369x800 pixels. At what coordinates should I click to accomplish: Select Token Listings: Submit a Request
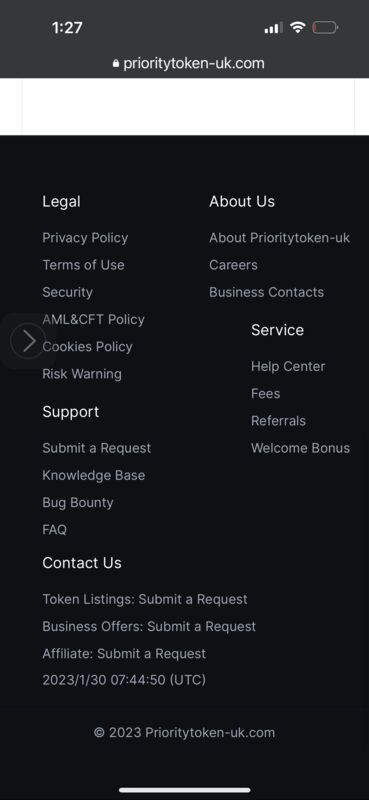(x=144, y=599)
